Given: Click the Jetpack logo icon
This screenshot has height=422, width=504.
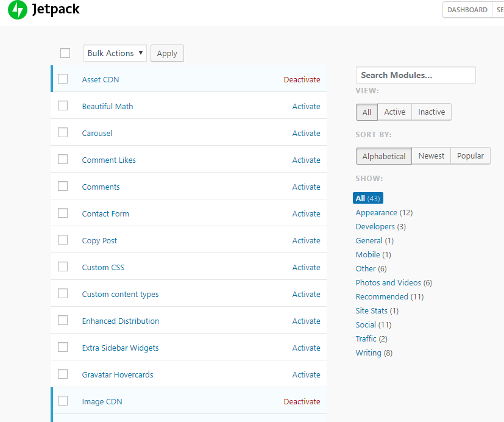Looking at the screenshot, I should tap(18, 10).
